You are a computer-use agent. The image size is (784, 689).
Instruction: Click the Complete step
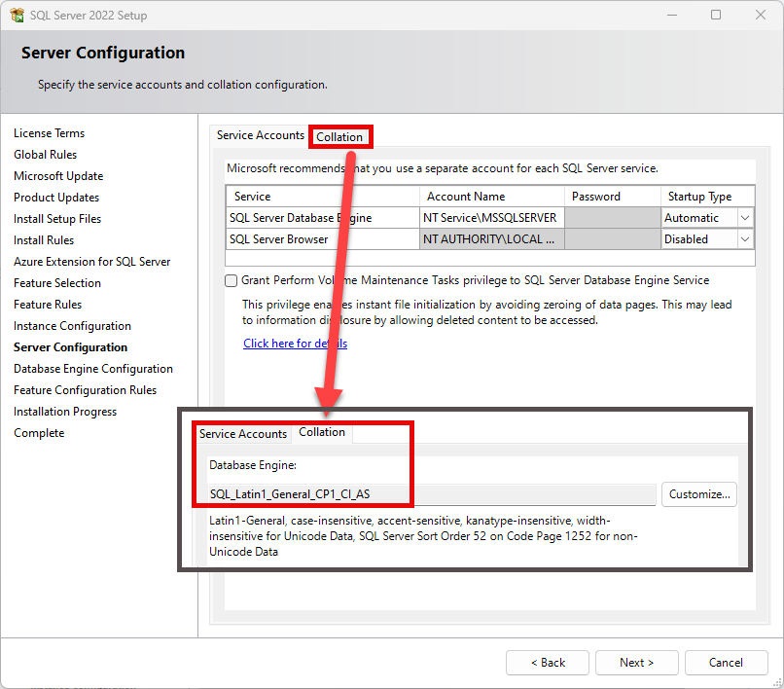[x=39, y=433]
